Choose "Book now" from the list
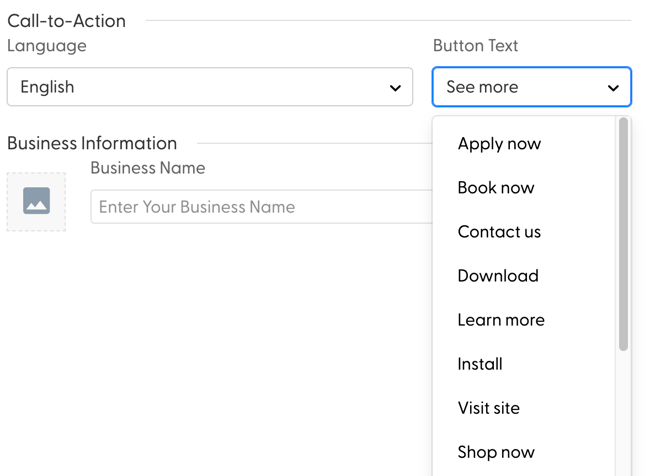This screenshot has height=476, width=650. tap(496, 188)
